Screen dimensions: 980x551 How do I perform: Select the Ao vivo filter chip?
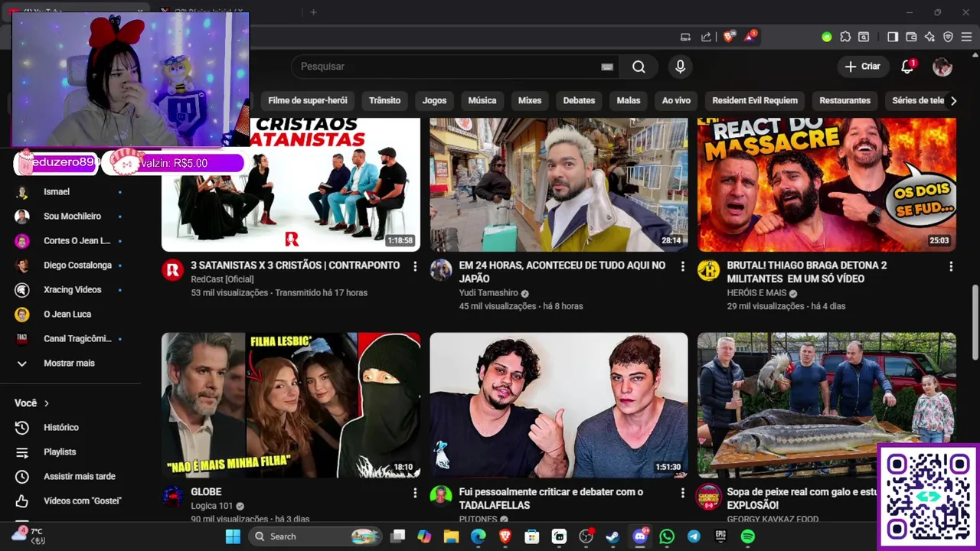click(676, 100)
